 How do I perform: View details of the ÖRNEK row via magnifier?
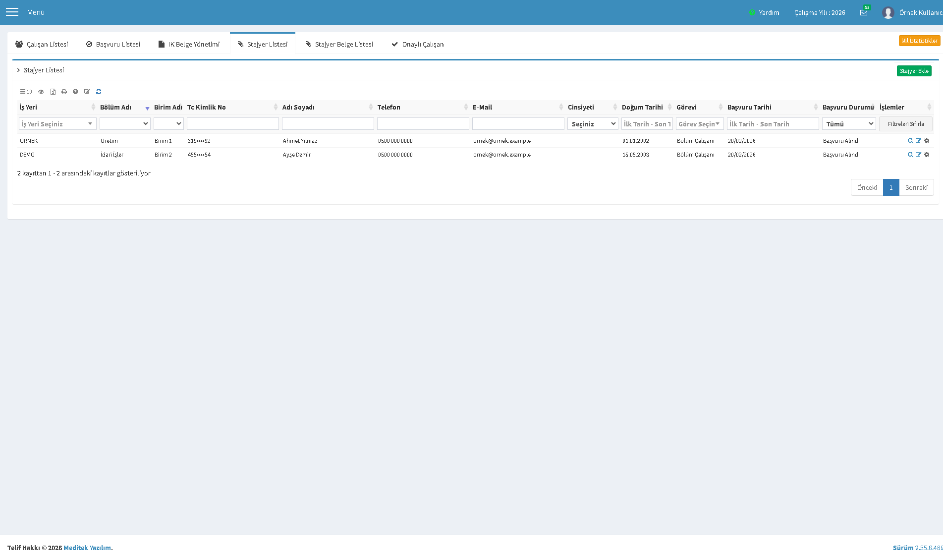tap(910, 141)
